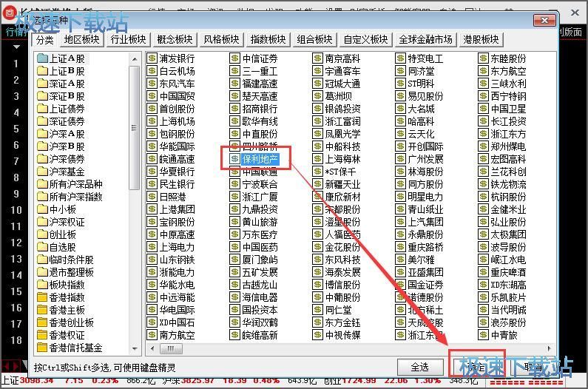The height and width of the screenshot is (389, 588).
Task: Select stock 中国医药 in the list
Action: pos(254,247)
